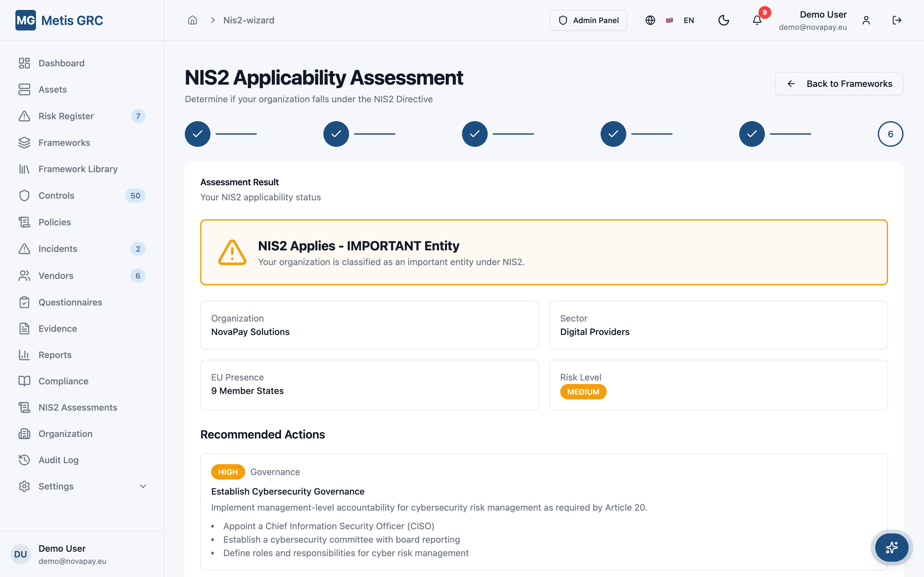924x577 pixels.
Task: Open the AI assistant sparkle button
Action: 891,547
